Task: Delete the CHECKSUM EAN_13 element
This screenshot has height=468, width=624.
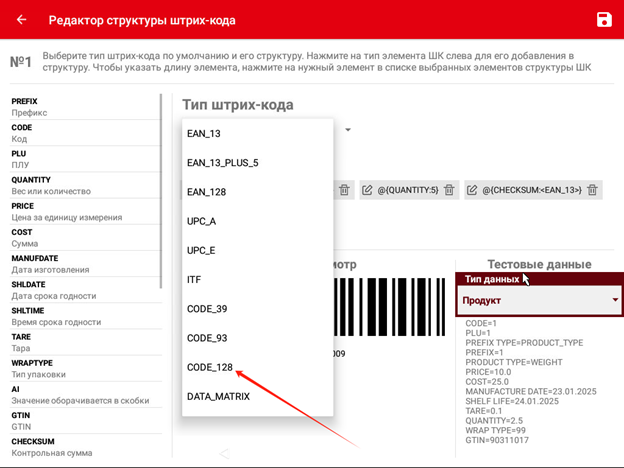Action: coord(593,190)
